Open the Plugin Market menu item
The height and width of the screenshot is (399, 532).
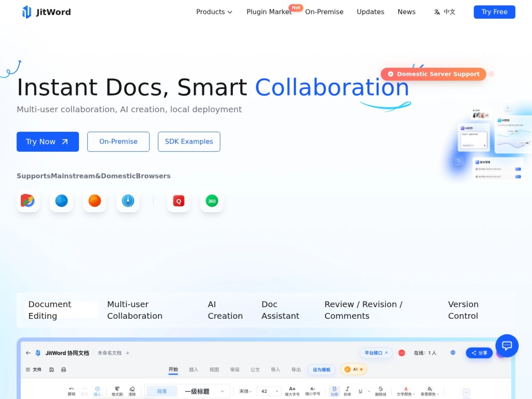pyautogui.click(x=269, y=12)
